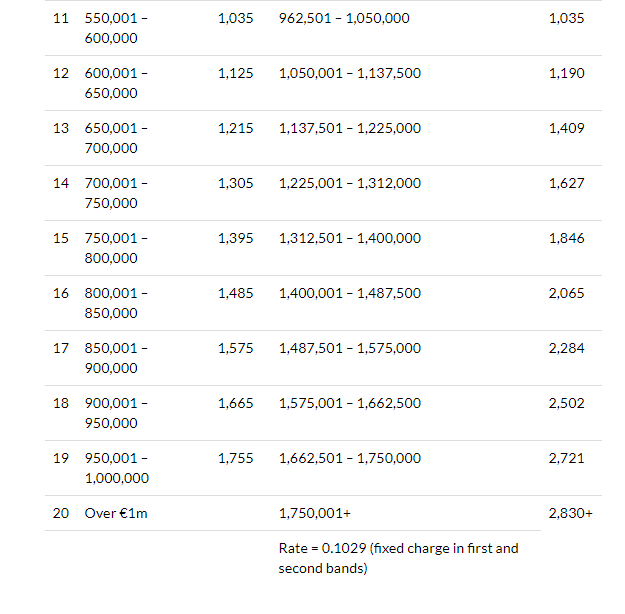This screenshot has width=625, height=614.
Task: Click the range 1,662,501 – 1,750,000
Action: (x=349, y=458)
